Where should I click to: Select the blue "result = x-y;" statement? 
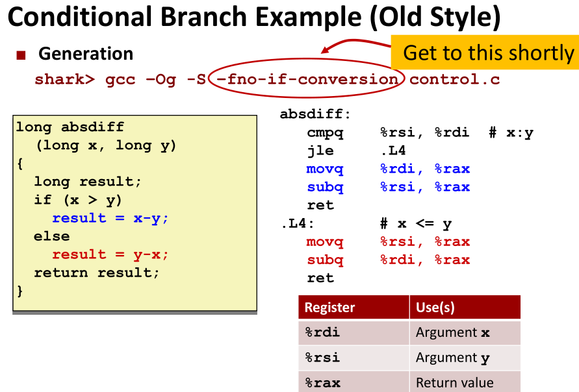pyautogui.click(x=110, y=218)
